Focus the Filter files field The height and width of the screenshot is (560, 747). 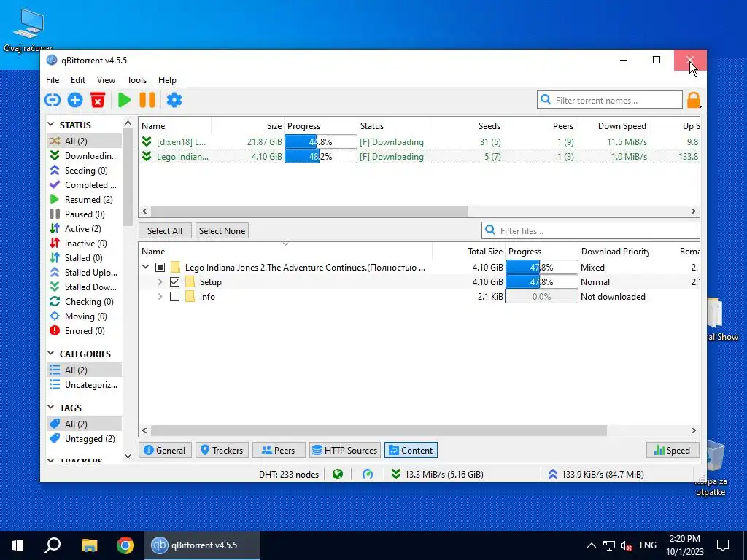click(591, 230)
